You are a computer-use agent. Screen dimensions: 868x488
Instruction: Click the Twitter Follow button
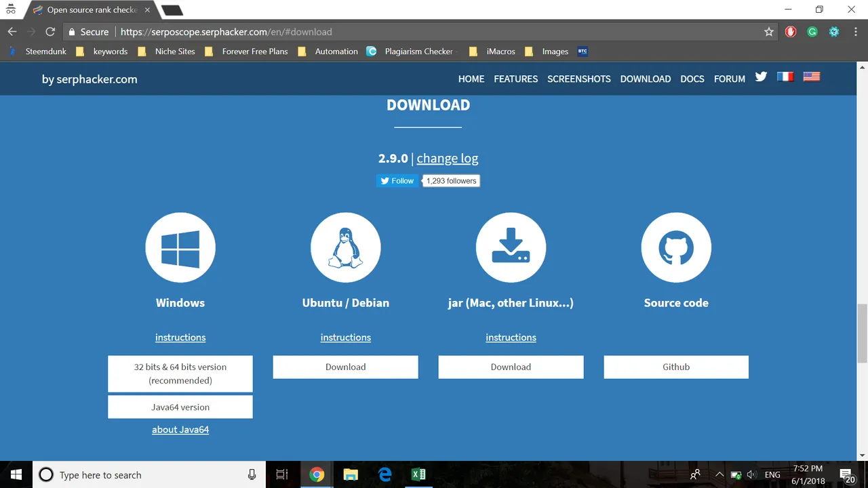[x=397, y=181]
